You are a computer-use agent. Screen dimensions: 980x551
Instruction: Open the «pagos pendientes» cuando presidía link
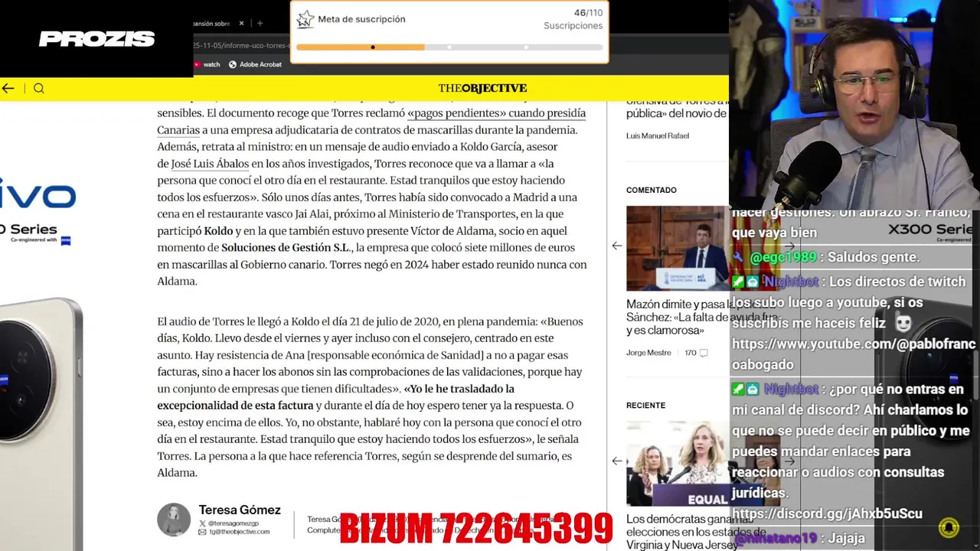(496, 113)
